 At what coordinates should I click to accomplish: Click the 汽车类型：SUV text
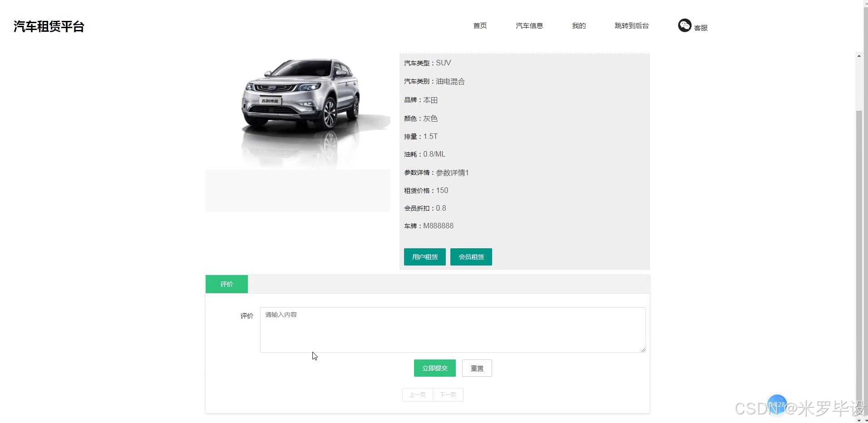pyautogui.click(x=428, y=63)
